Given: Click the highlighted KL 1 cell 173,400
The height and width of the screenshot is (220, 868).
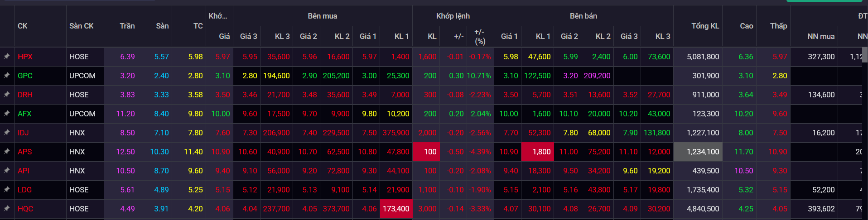Looking at the screenshot, I should point(396,209).
